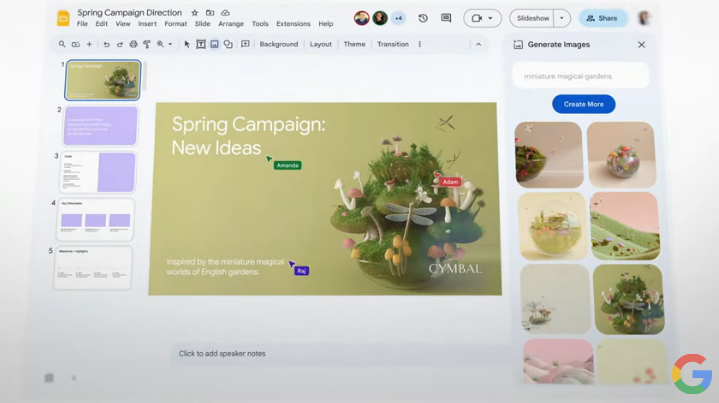Click the Transition toolbar button
This screenshot has height=403, width=719.
click(393, 44)
